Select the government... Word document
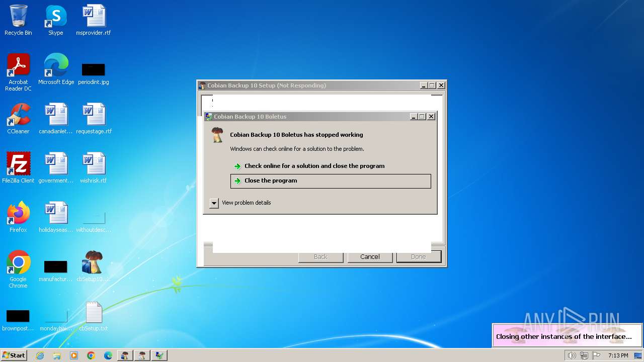644x362 pixels. pos(56,168)
